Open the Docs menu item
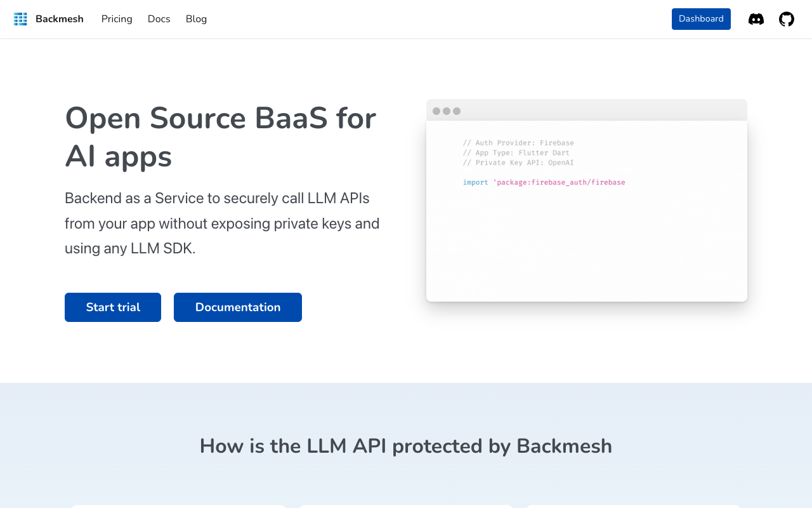 [159, 19]
